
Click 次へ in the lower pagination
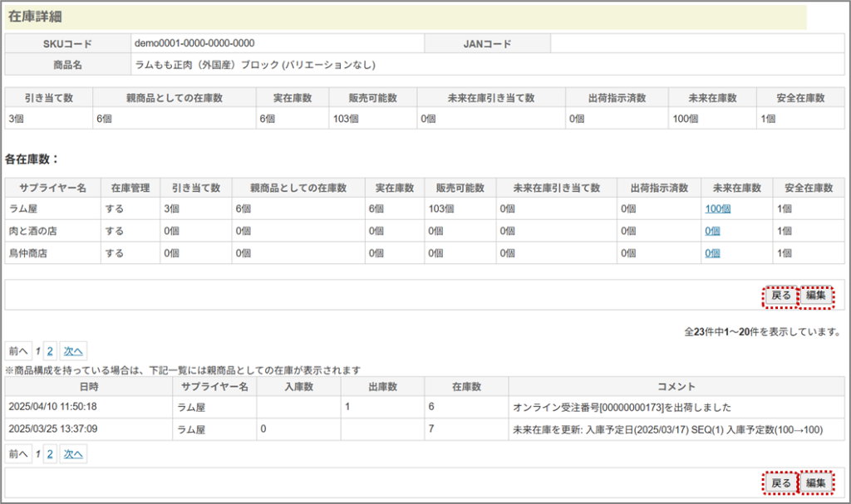click(x=73, y=454)
